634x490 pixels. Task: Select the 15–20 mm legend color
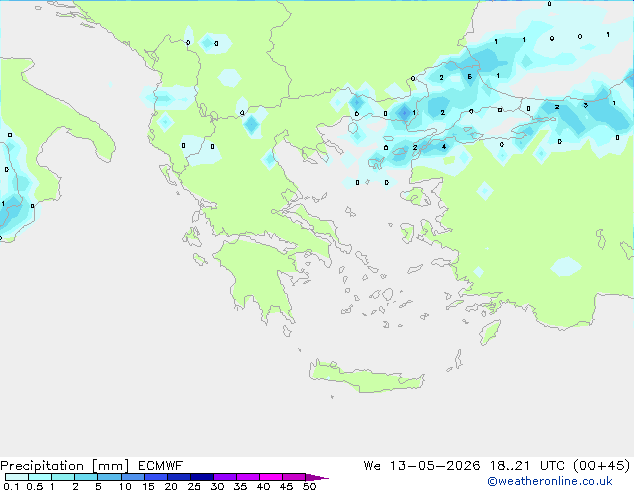point(155,477)
